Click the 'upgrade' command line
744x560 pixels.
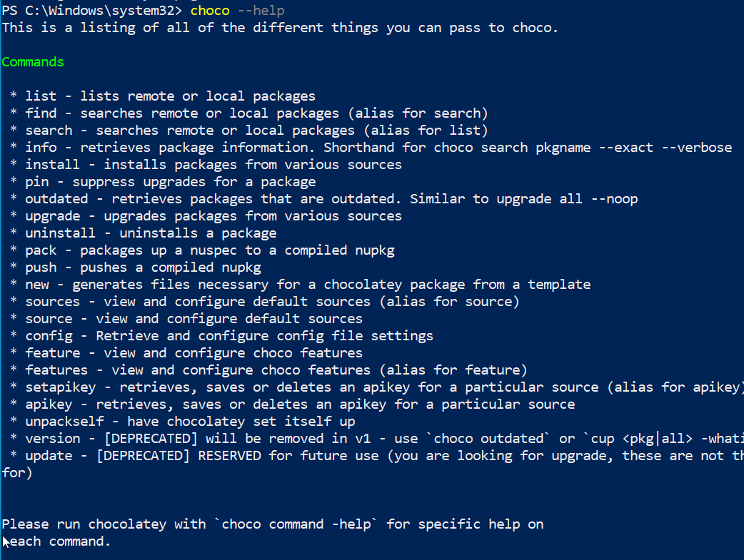(x=206, y=216)
